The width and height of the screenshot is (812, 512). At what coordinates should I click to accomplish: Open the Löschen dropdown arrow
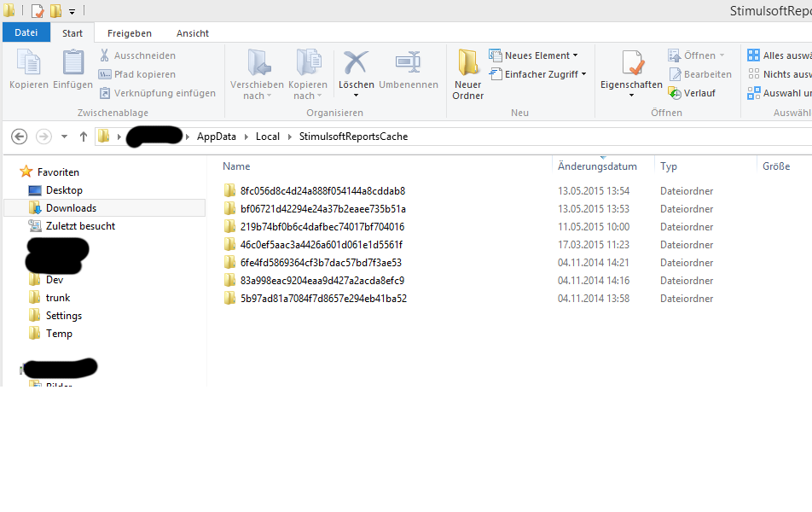(356, 96)
